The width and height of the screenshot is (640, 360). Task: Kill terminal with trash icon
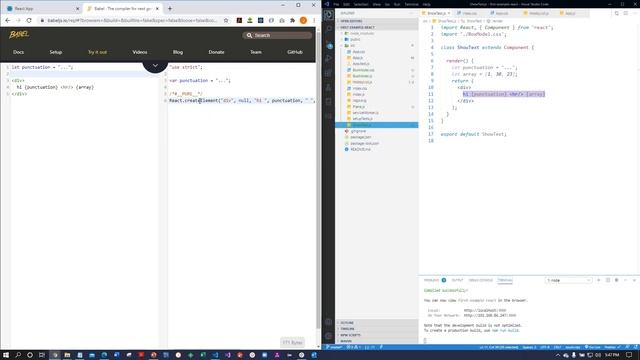pyautogui.click(x=617, y=280)
